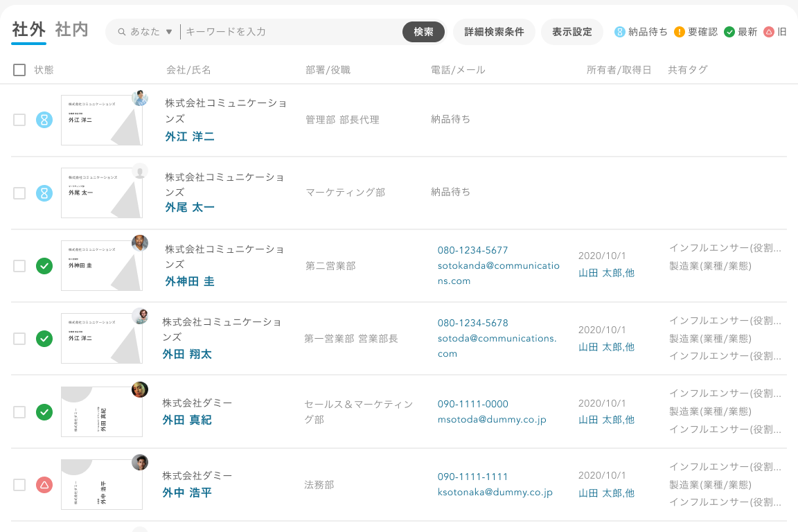This screenshot has height=532, width=798.
Task: Check the box for 外尾 太一 row
Action: click(19, 193)
